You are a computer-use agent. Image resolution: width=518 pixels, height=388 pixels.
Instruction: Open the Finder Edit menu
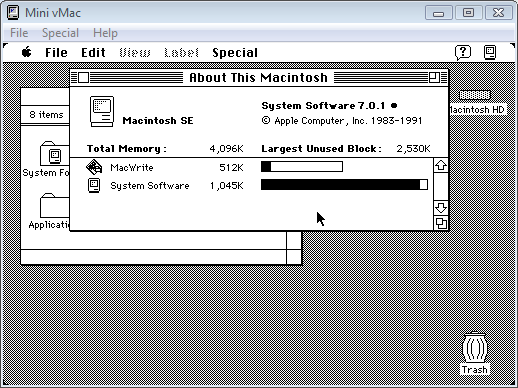tap(93, 53)
